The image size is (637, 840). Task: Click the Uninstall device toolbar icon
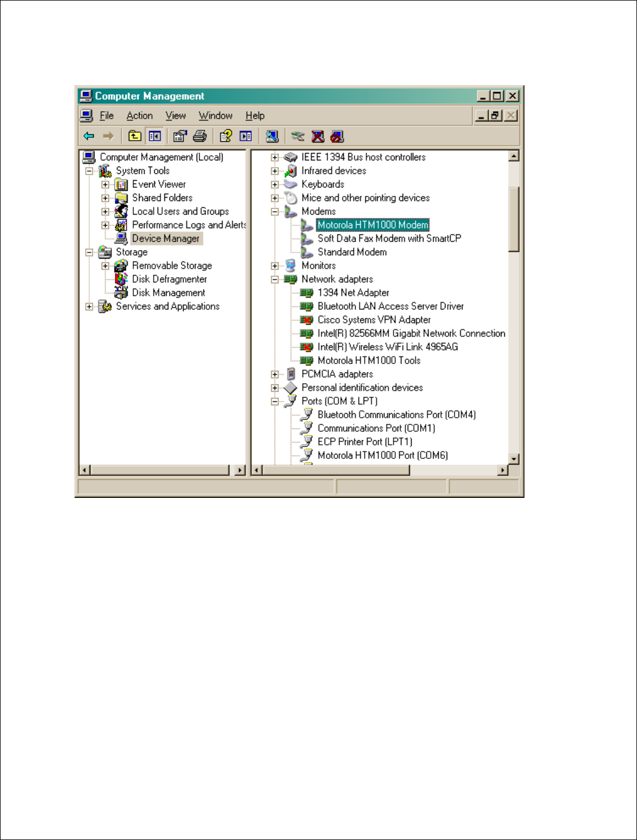tap(318, 136)
